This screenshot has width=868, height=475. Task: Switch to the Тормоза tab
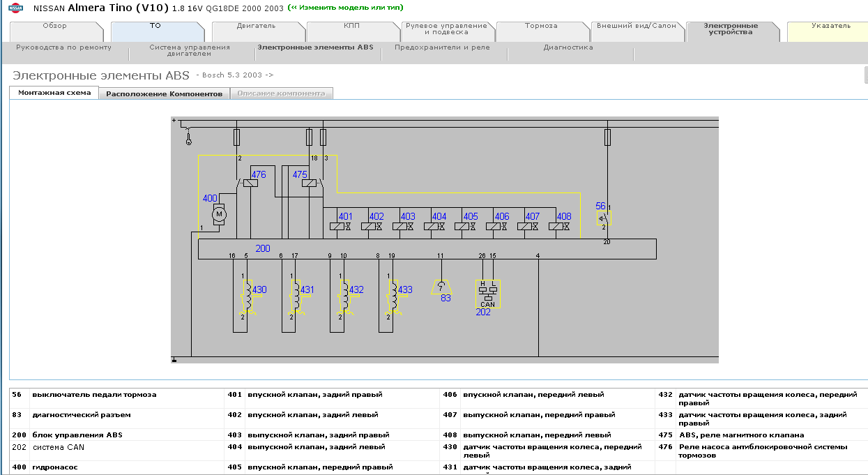point(542,31)
